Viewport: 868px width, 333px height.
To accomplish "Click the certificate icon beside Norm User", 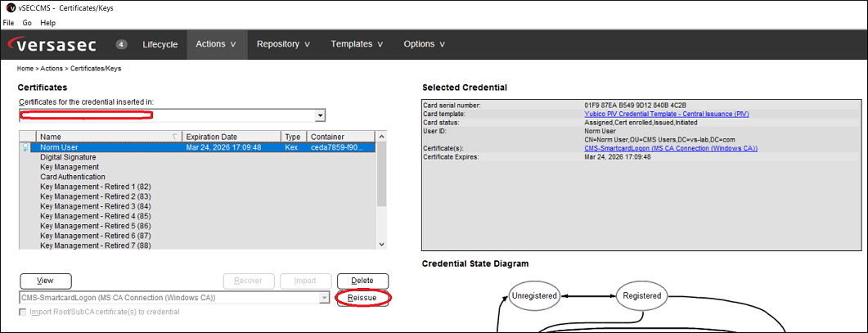I will pos(27,147).
